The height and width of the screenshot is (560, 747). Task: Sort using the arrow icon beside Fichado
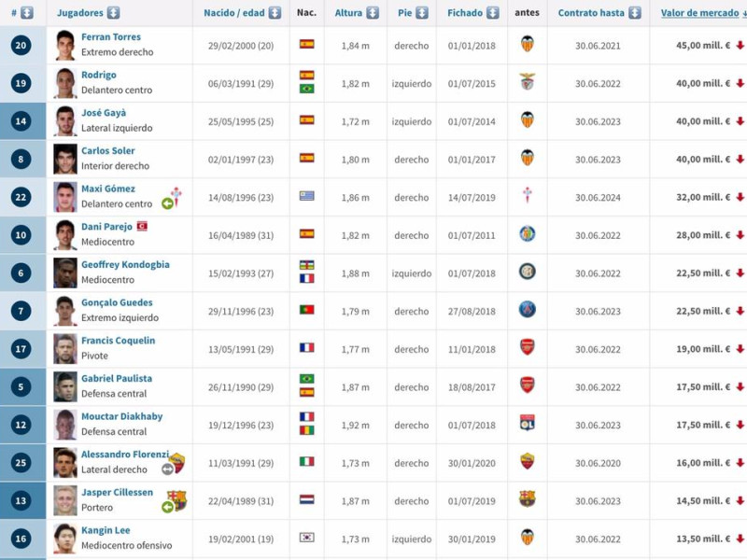pos(491,13)
